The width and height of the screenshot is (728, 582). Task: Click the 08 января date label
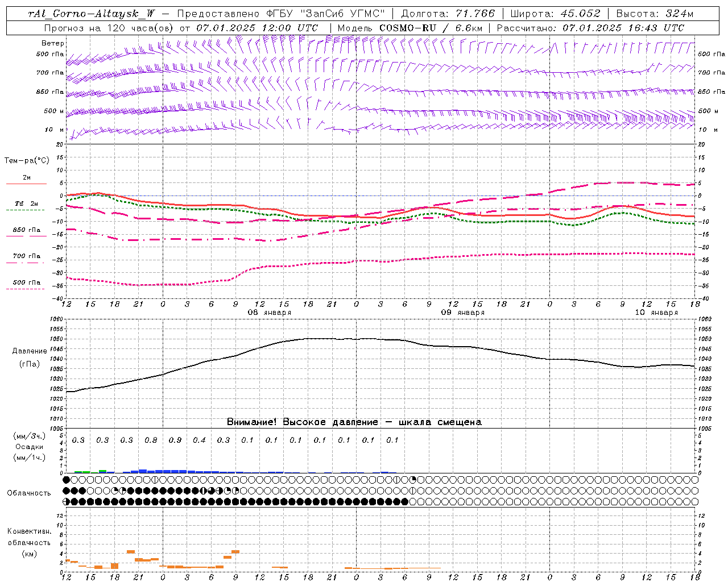point(270,313)
